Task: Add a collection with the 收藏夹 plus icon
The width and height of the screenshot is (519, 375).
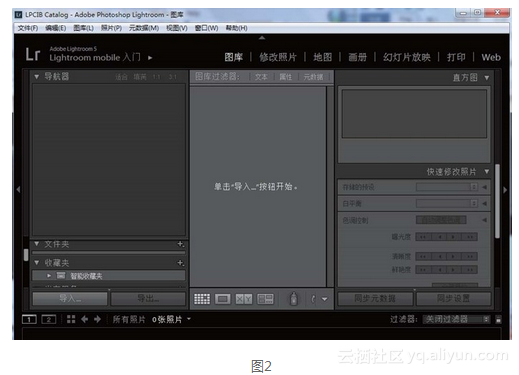Action: pos(180,263)
